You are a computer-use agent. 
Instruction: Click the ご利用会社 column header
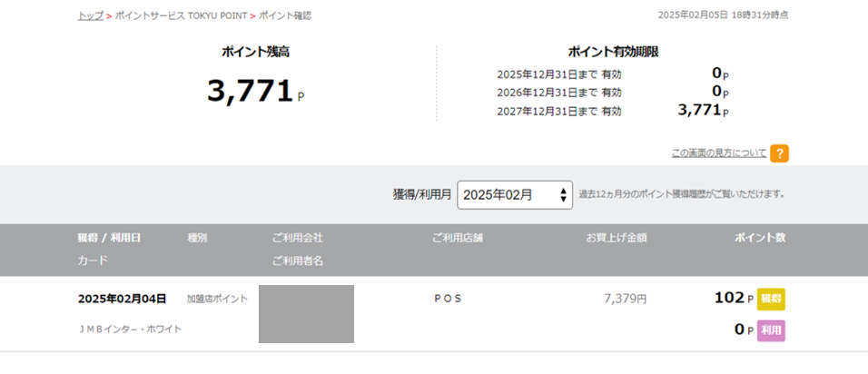pyautogui.click(x=297, y=238)
